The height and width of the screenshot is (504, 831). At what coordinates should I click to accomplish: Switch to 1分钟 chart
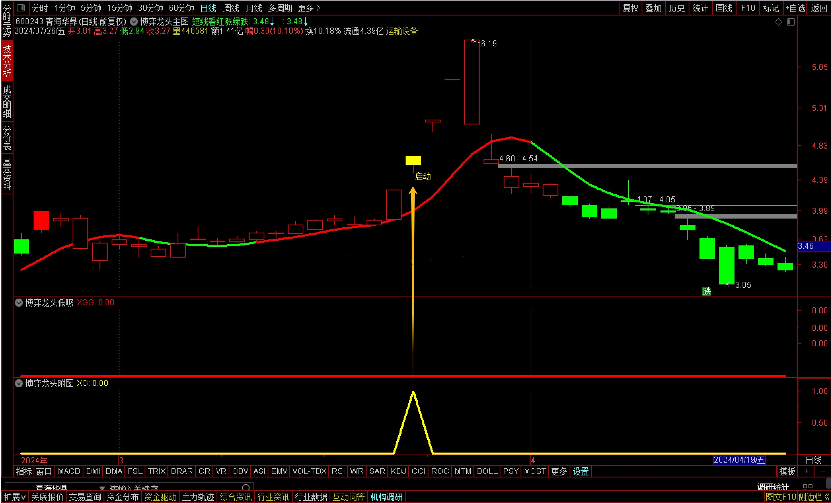pos(65,8)
